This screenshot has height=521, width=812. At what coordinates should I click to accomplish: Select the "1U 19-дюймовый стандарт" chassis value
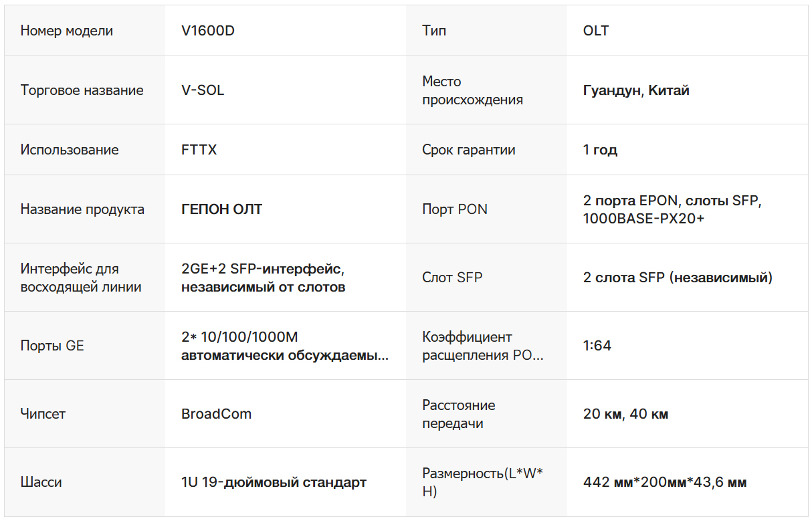[x=274, y=482]
